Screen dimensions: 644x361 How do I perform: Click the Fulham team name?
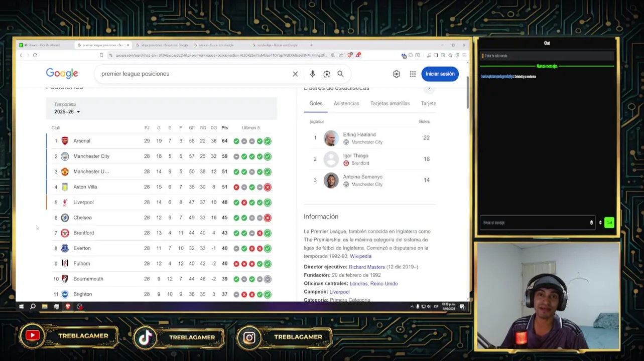[x=81, y=264]
